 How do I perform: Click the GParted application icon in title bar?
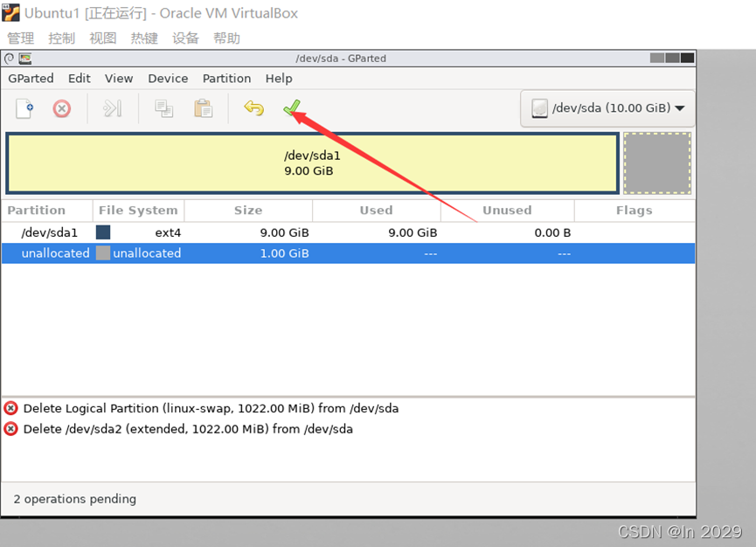tap(25, 59)
